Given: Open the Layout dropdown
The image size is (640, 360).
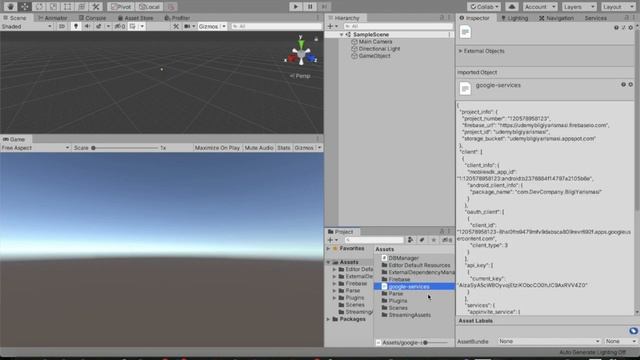Looking at the screenshot, I should coord(617,7).
